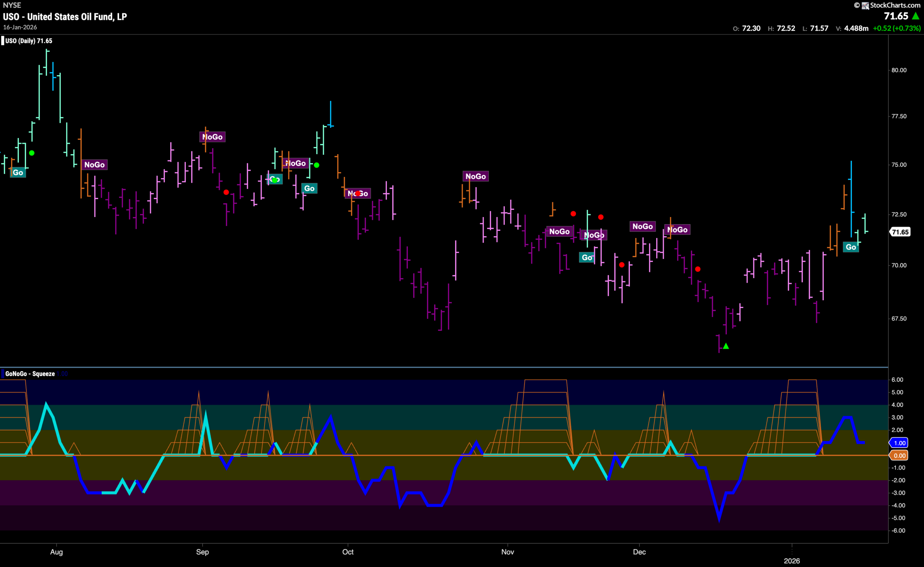Viewport: 924px width, 567px height.
Task: Click the USO - United States Oil Fund title
Action: 65,17
